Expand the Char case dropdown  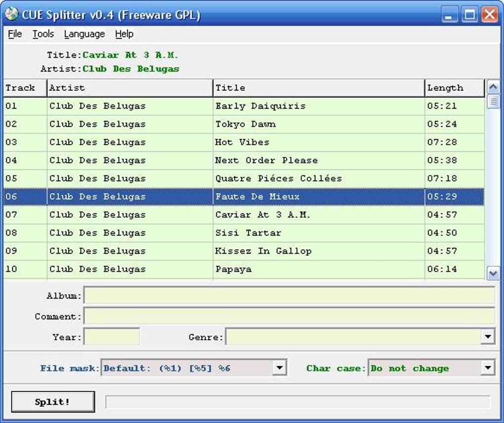[x=488, y=368]
